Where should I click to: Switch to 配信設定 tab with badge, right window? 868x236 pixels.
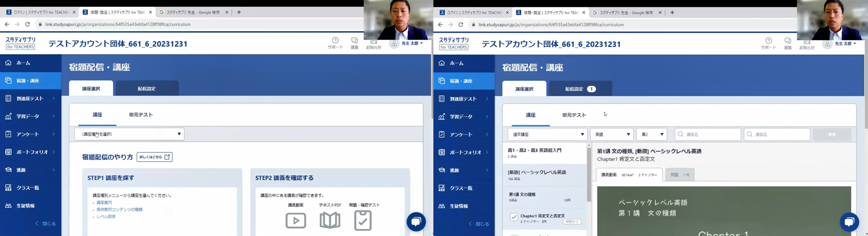click(x=581, y=89)
